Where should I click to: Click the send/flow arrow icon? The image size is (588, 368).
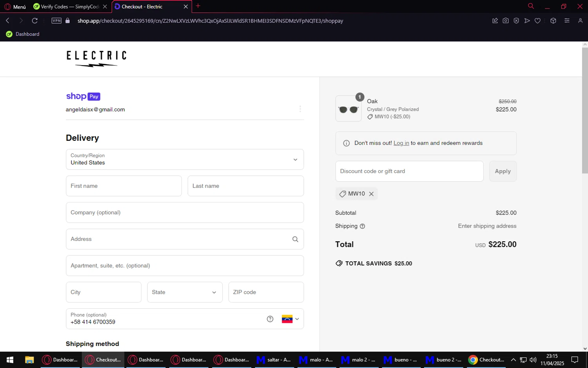527,21
